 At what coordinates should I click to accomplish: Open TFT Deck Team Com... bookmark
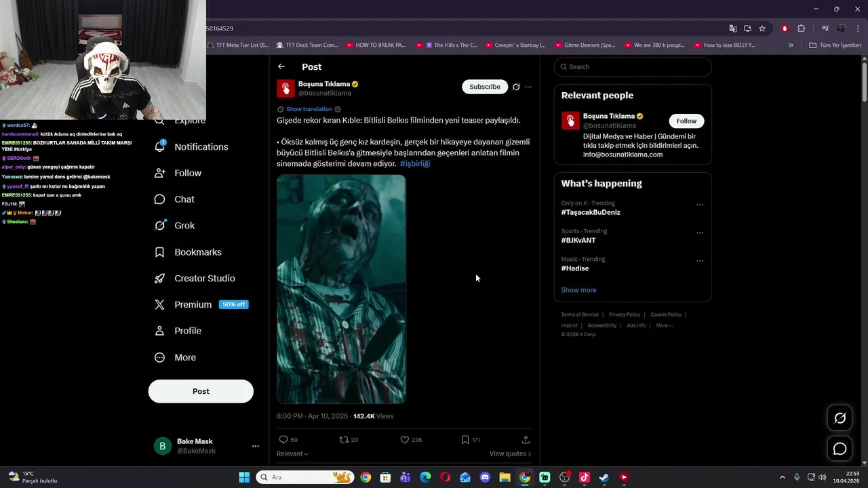click(x=307, y=45)
